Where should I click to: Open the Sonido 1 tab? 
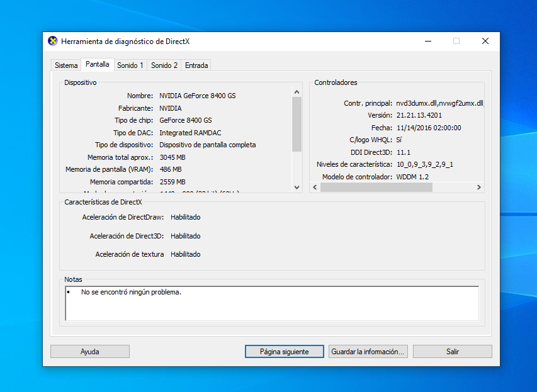(x=130, y=65)
